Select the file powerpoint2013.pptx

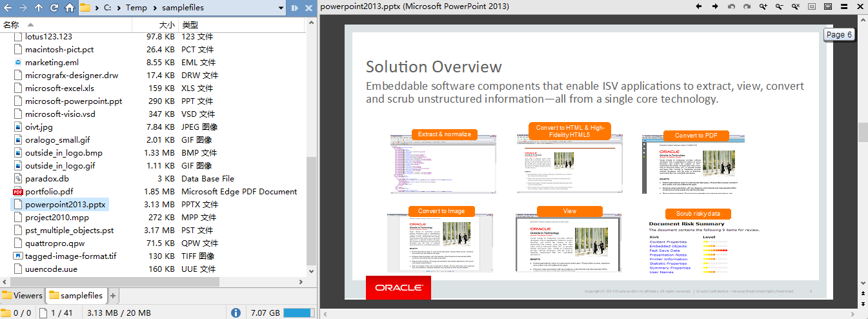65,205
